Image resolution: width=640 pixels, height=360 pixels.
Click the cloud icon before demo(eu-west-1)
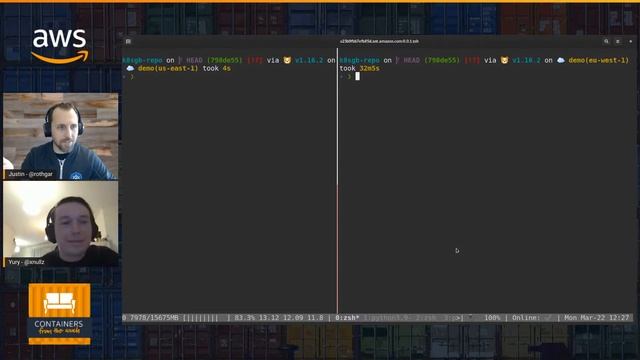[x=561, y=60]
